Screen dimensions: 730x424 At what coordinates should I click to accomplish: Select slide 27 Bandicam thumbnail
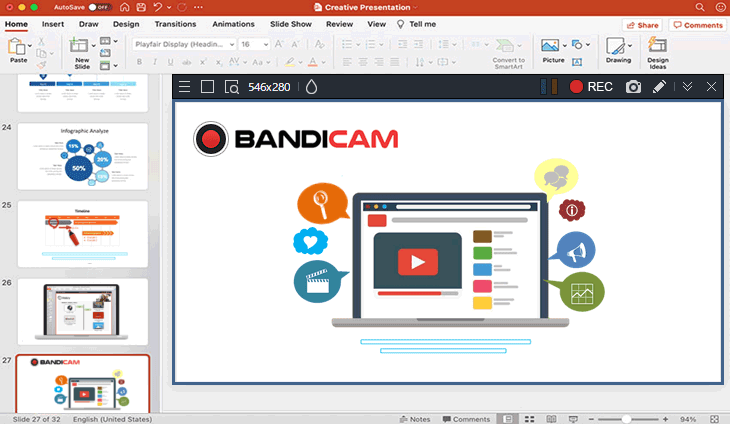pos(83,384)
